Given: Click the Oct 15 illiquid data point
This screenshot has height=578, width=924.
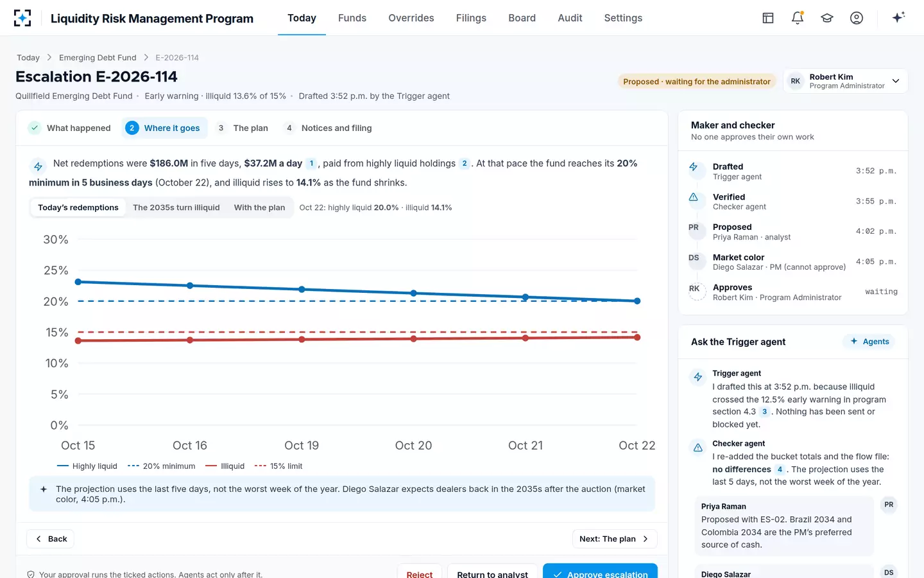Looking at the screenshot, I should [78, 340].
